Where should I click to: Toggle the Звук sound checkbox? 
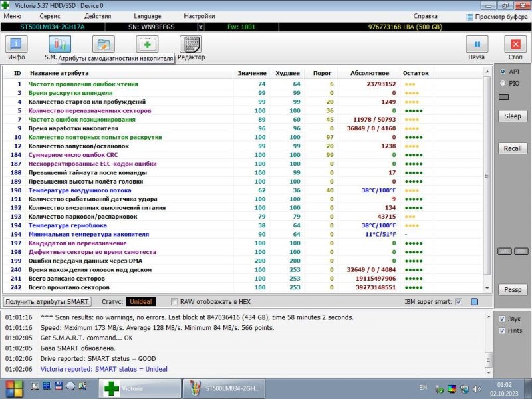click(501, 319)
